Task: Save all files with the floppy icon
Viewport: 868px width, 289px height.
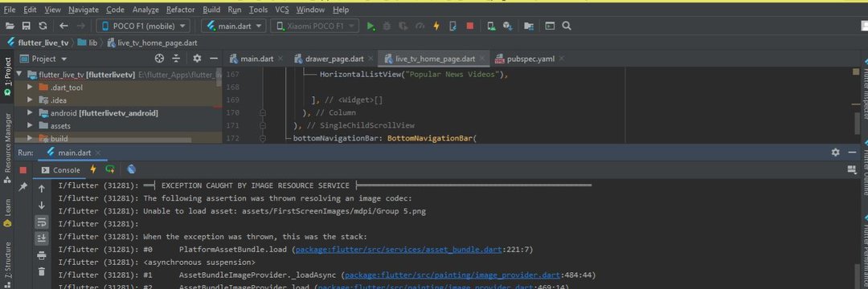Action: click(x=26, y=26)
